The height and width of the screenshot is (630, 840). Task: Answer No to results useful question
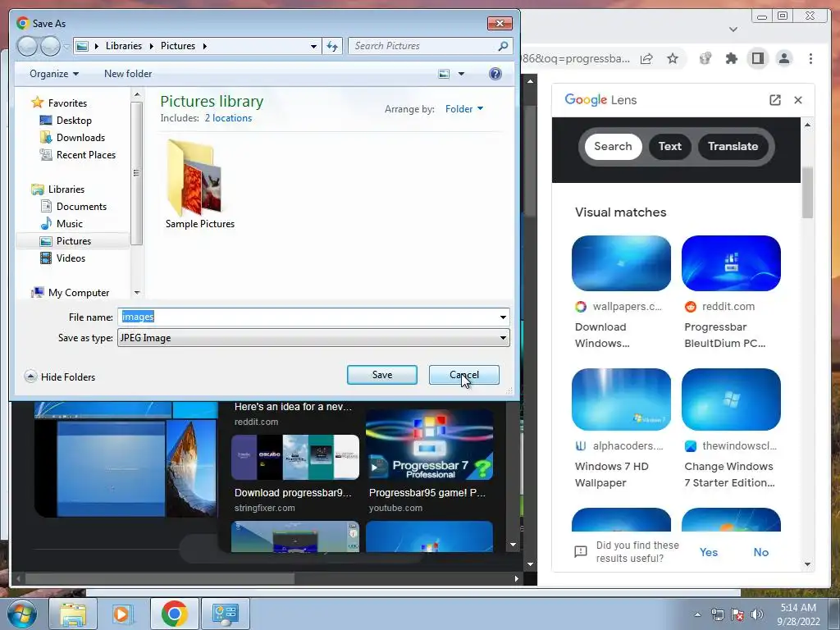(x=760, y=552)
